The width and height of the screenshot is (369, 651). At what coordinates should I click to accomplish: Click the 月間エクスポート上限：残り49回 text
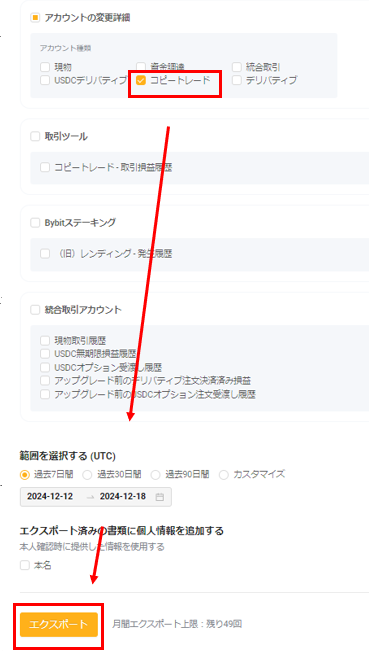[177, 624]
